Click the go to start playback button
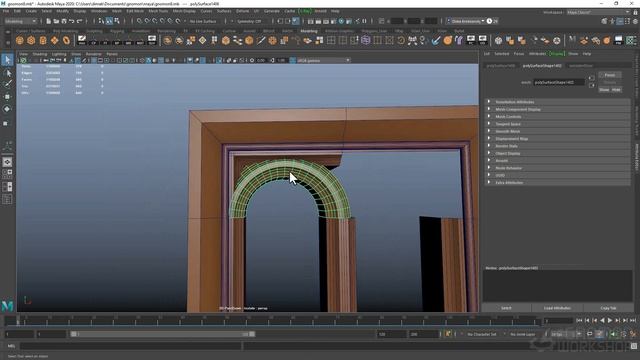 (x=579, y=320)
